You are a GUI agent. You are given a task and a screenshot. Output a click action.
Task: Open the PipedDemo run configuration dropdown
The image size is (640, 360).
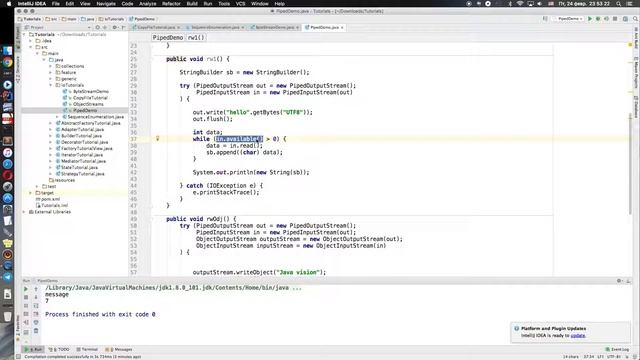[569, 19]
